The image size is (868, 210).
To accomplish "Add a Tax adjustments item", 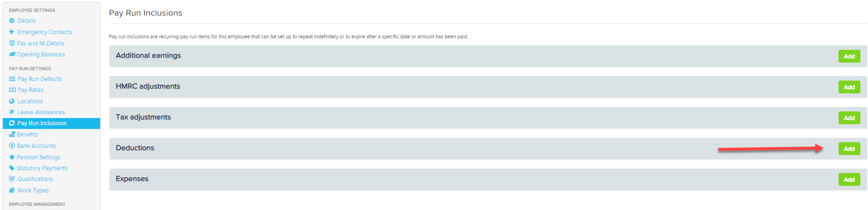I will (849, 118).
